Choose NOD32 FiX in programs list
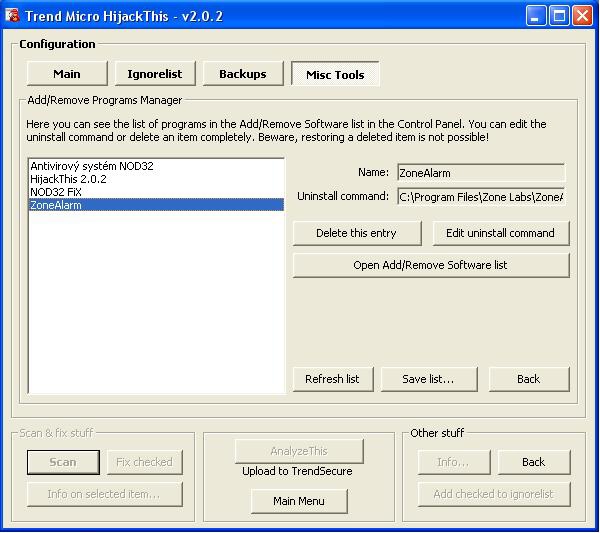This screenshot has width=600, height=533. pos(56,192)
